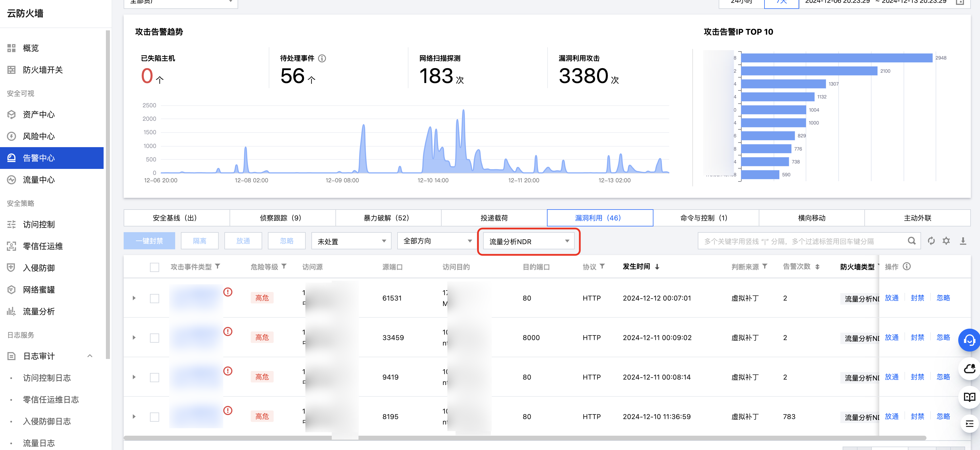980x450 pixels.
Task: Filter by 攻击事件类型 funnel icon
Action: pyautogui.click(x=218, y=266)
